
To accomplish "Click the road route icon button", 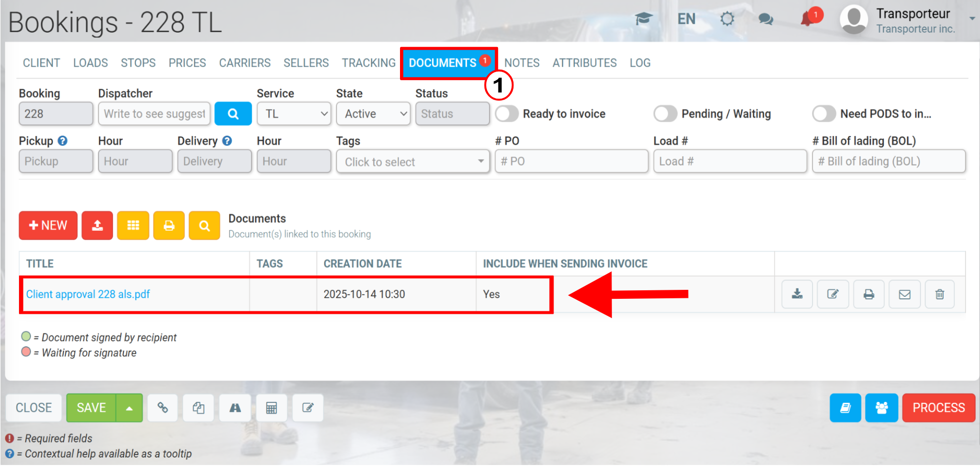I will pyautogui.click(x=235, y=408).
